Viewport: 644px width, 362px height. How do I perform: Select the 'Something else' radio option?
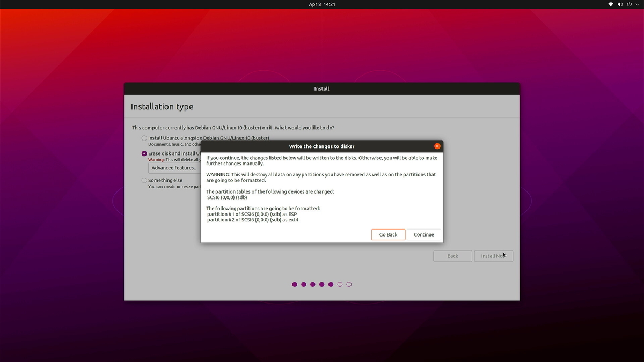click(x=144, y=181)
